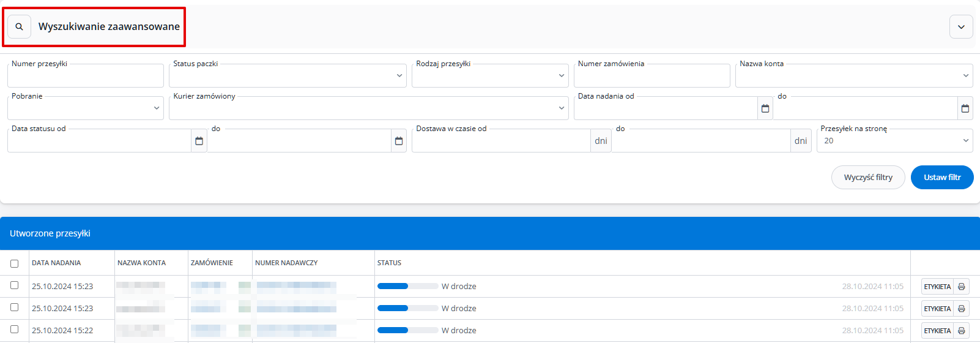Open calendar for Data statusu do field
This screenshot has width=980, height=343.
(399, 141)
